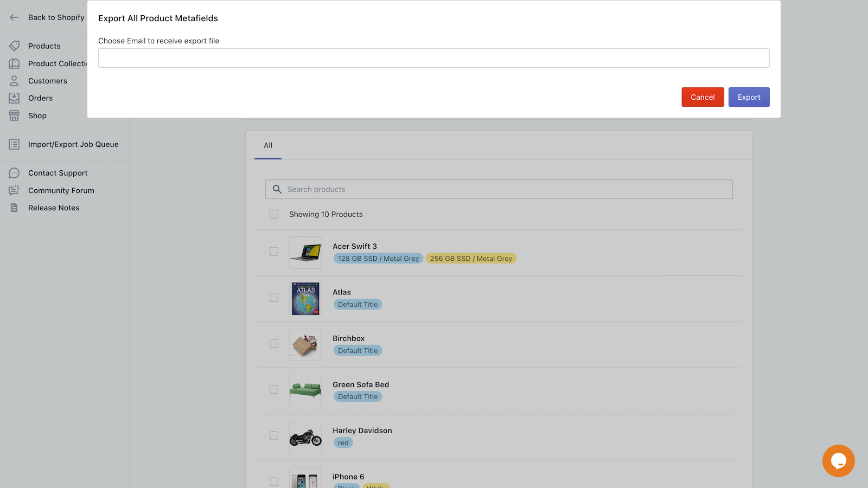
Task: Check the select-all Showing 10 Products box
Action: click(274, 214)
